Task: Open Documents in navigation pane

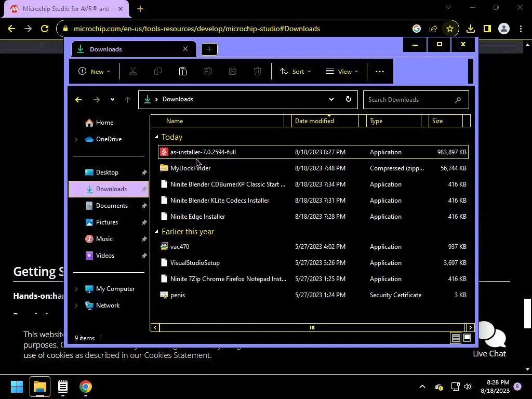Action: 109,206
